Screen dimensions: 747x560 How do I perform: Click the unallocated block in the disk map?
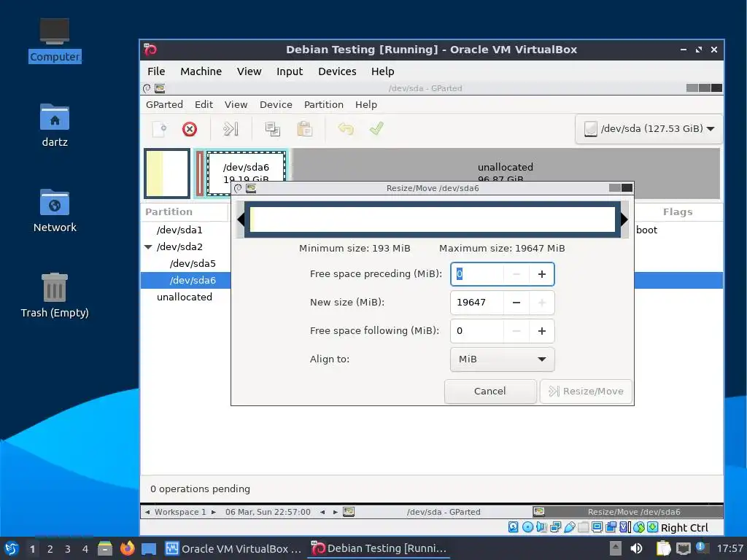pyautogui.click(x=505, y=165)
